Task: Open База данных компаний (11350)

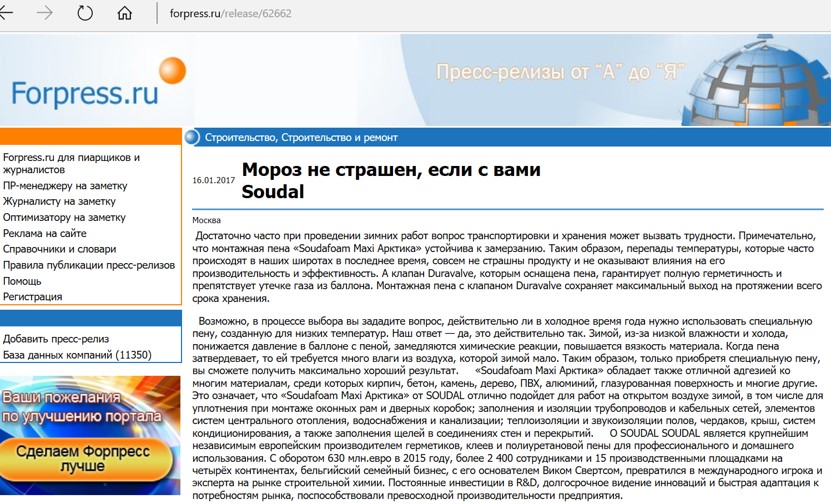Action: tap(77, 355)
